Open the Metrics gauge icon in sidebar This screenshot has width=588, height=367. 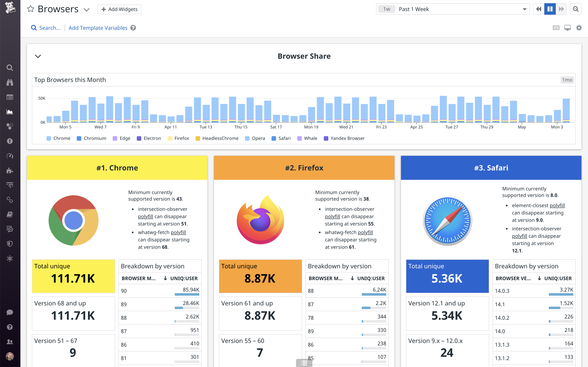click(x=10, y=156)
